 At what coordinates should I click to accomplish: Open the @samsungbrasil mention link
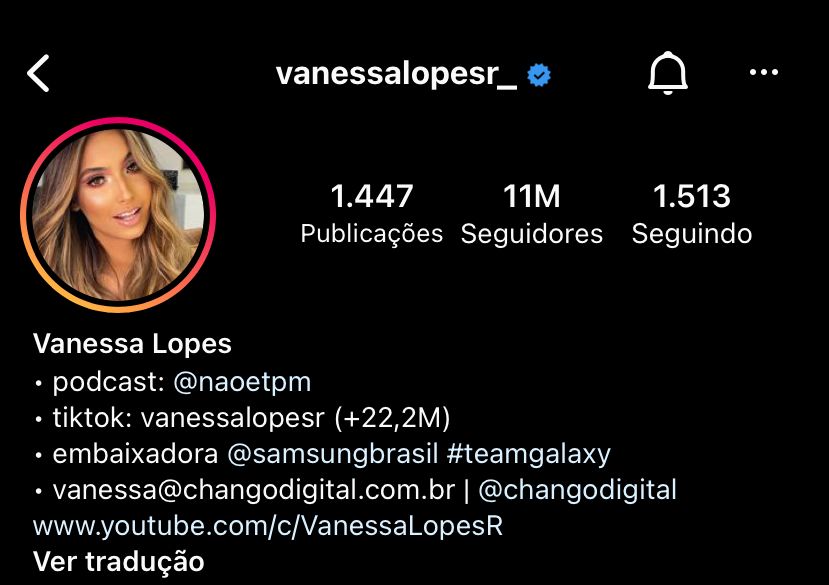click(x=333, y=454)
